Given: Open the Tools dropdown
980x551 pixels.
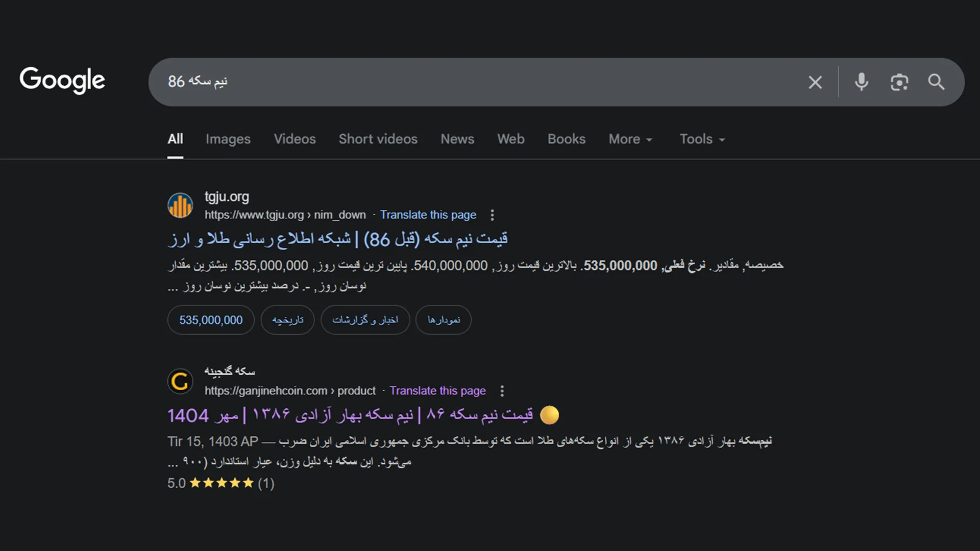Looking at the screenshot, I should [702, 139].
